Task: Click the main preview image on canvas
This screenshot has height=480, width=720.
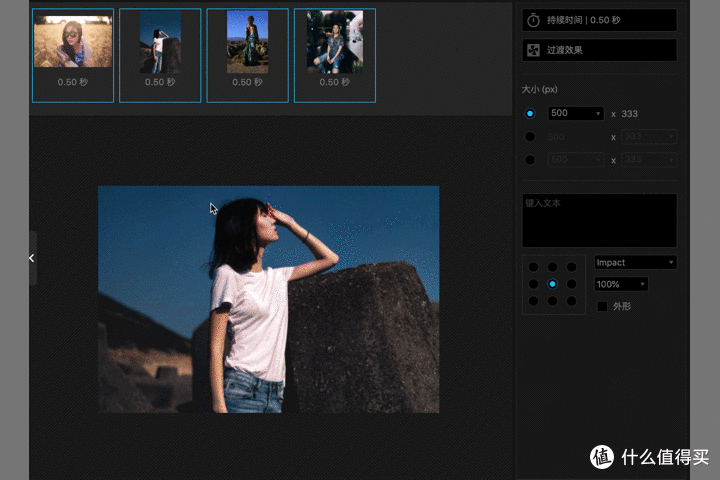Action: click(269, 299)
